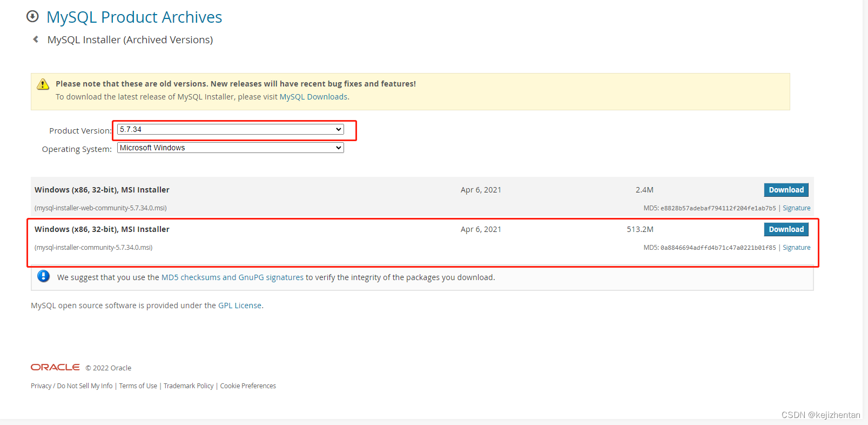Click the Product Version label
868x425 pixels.
pos(80,131)
